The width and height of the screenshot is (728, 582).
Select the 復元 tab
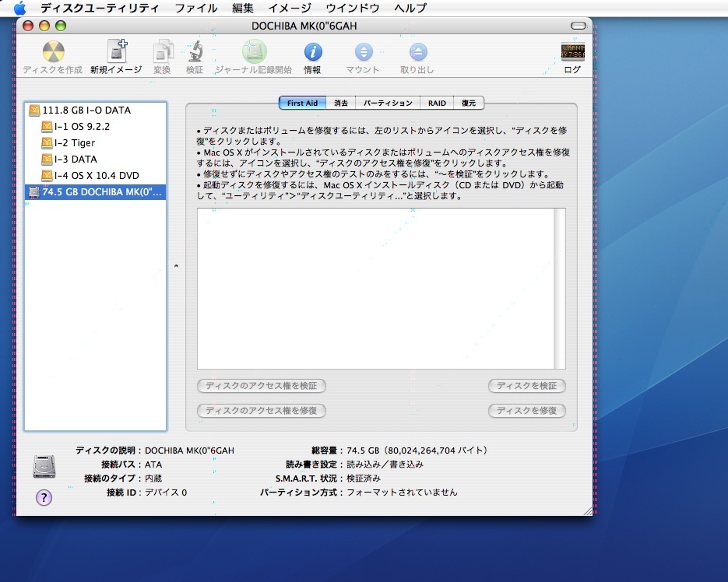click(469, 103)
